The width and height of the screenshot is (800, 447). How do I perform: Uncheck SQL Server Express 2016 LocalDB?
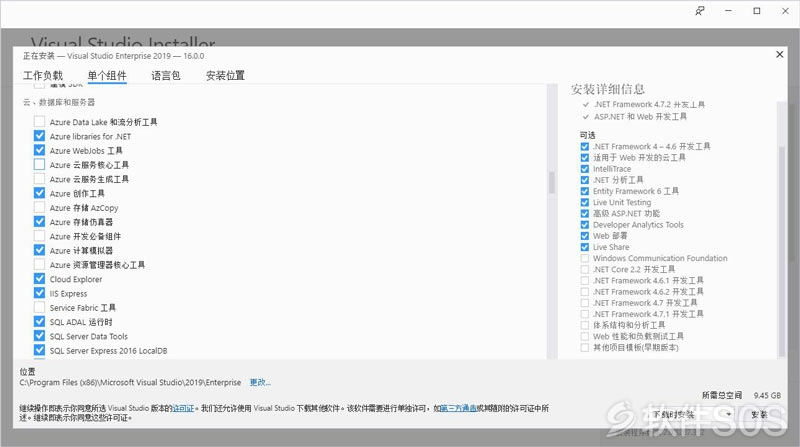pyautogui.click(x=39, y=350)
